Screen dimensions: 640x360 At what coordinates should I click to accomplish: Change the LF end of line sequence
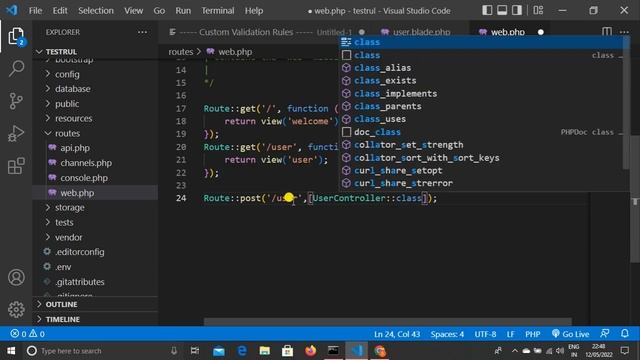[510, 334]
